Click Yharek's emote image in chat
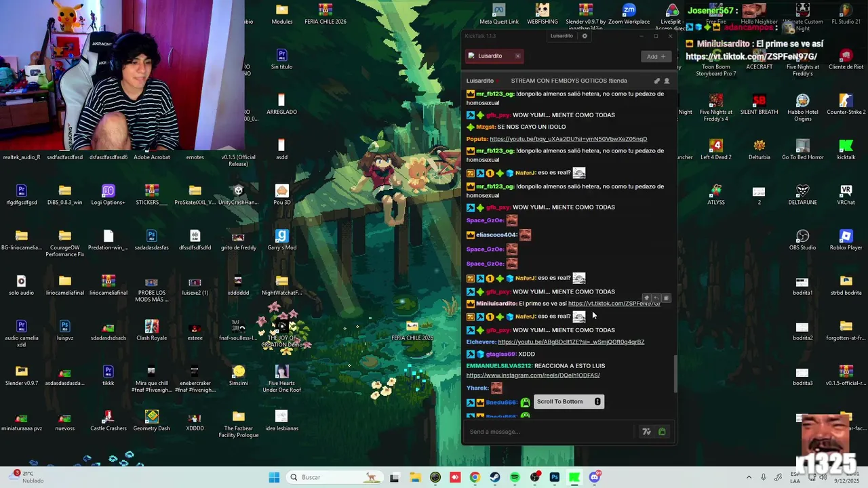 [496, 388]
